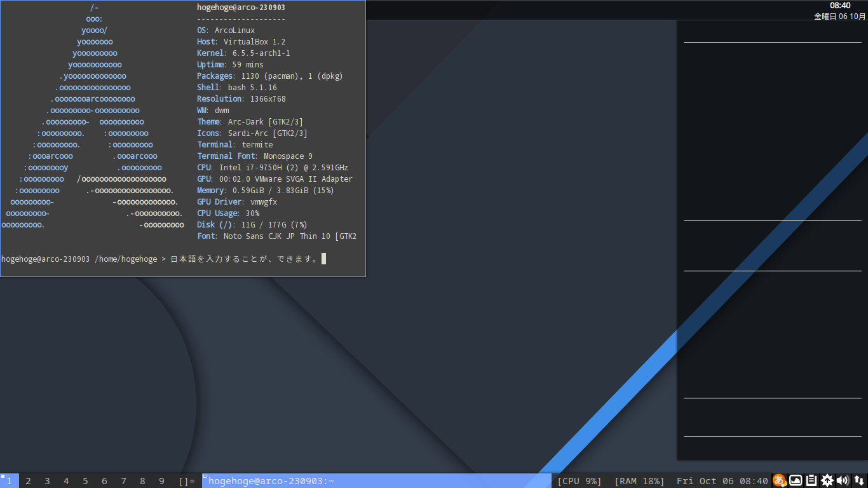This screenshot has width=868, height=488.
Task: Click the OS: ArcoLinux line in terminal
Action: tap(226, 30)
